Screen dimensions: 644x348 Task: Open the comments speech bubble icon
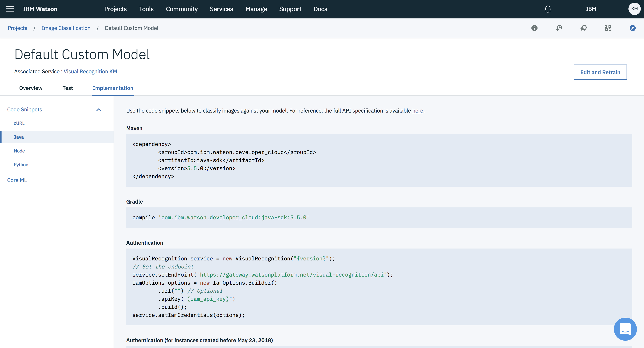coord(584,28)
